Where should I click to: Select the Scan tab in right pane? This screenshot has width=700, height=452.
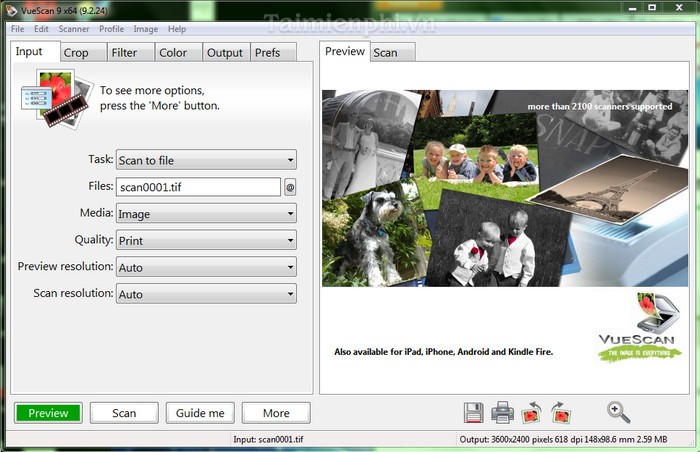pyautogui.click(x=393, y=53)
